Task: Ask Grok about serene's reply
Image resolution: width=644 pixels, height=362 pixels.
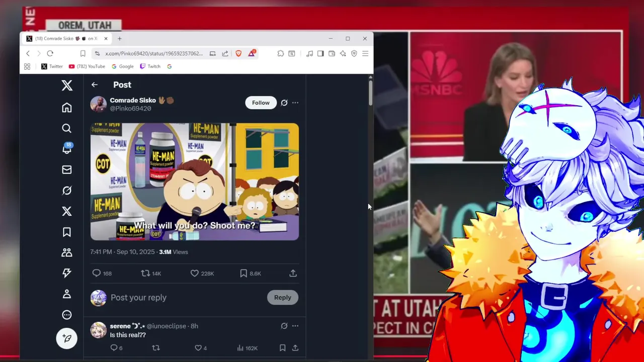Action: tap(284, 326)
